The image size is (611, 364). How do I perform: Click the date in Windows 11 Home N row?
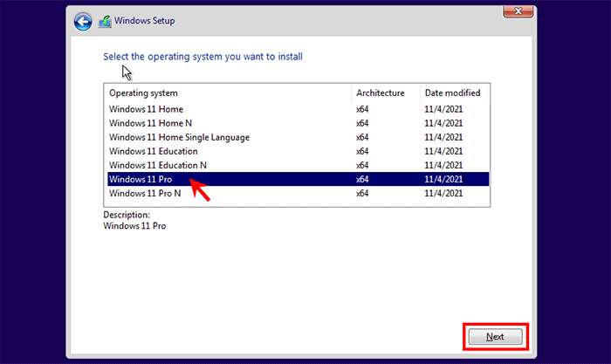[443, 123]
